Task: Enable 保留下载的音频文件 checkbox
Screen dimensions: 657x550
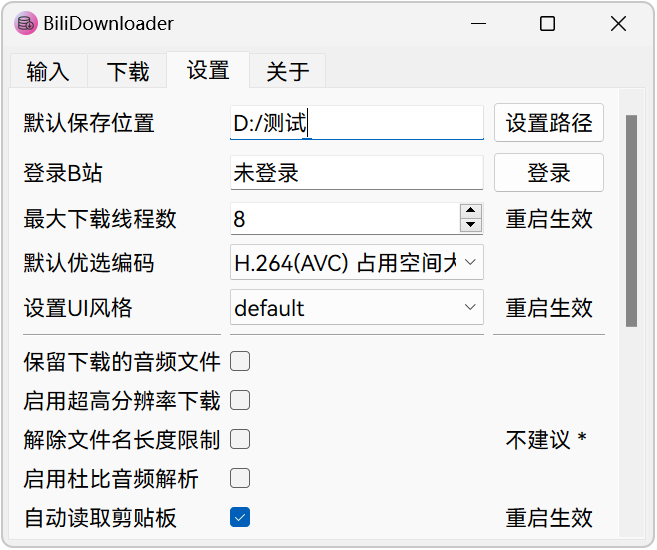Action: [240, 362]
